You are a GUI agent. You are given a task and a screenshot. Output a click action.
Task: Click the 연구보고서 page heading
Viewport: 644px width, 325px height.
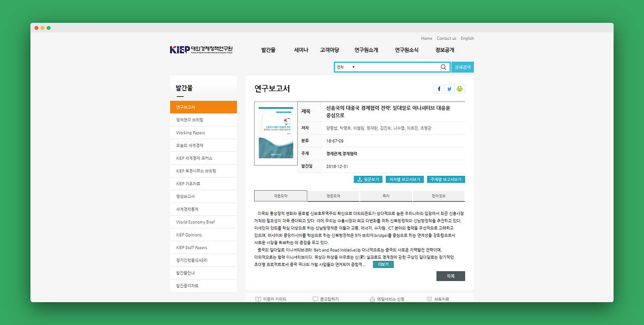(272, 89)
